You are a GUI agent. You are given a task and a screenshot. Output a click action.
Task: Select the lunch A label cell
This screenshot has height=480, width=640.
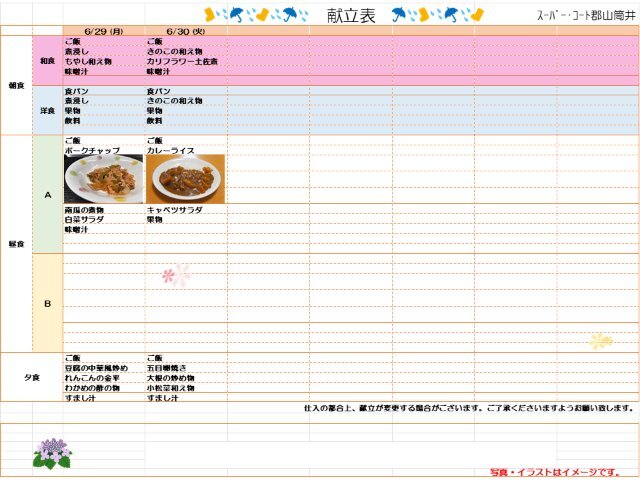click(x=48, y=195)
